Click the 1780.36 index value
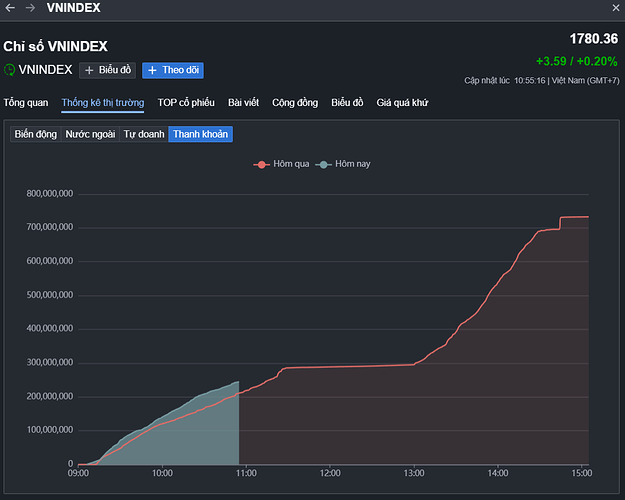 pyautogui.click(x=594, y=39)
